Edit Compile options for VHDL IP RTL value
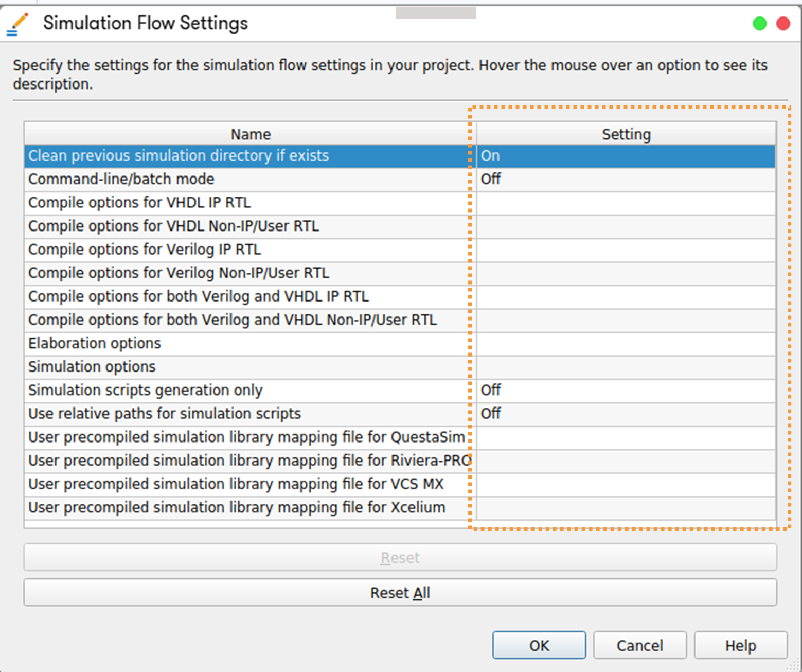This screenshot has width=802, height=672. coord(626,203)
